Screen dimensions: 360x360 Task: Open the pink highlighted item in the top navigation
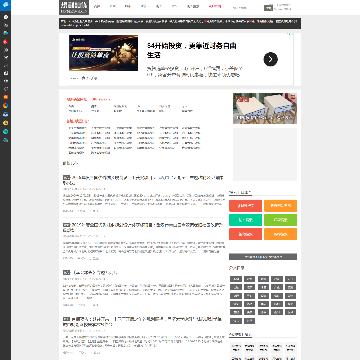[x=215, y=6]
